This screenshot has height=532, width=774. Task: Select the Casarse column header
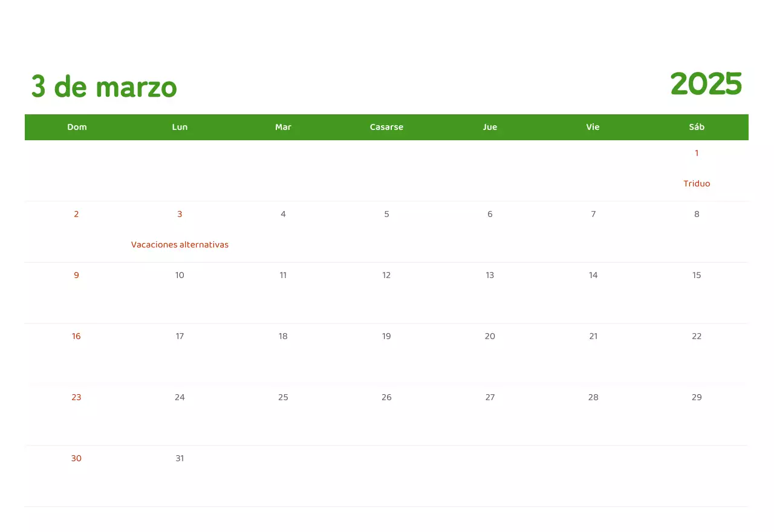[386, 127]
